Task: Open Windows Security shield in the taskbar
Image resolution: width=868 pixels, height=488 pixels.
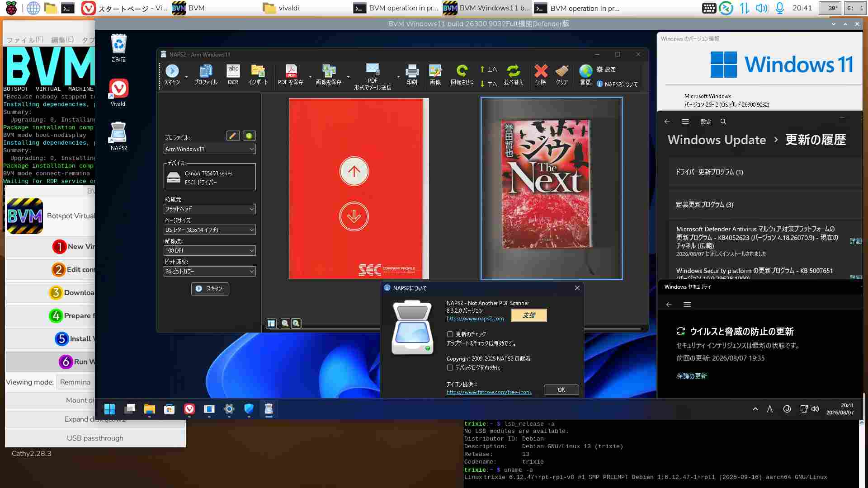Action: [x=249, y=409]
